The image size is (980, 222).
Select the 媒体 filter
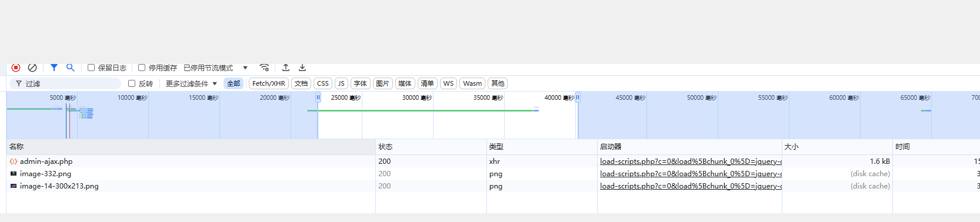pyautogui.click(x=405, y=83)
